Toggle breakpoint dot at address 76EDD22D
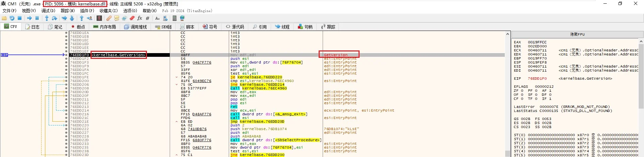 pos(66,140)
